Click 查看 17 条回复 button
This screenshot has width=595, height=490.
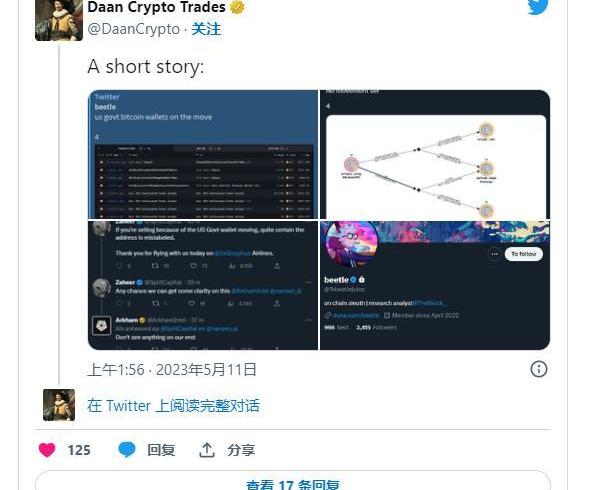click(293, 482)
